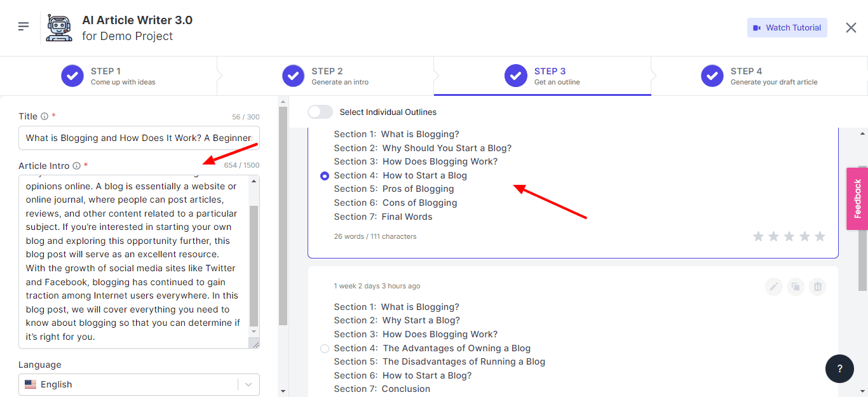This screenshot has width=868, height=397.
Task: Click 'Section 6: Cons of Blogging' line
Action: click(395, 203)
